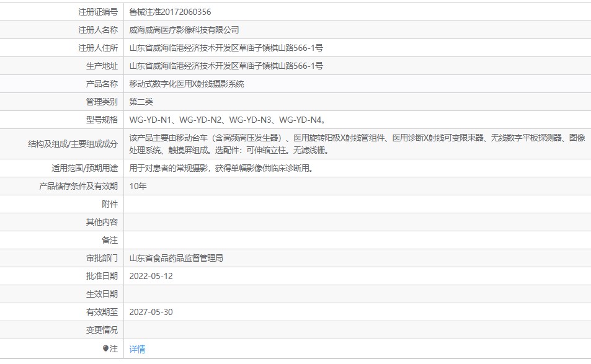Select product name 移动式数字化医用X射线摄影系统

click(187, 84)
